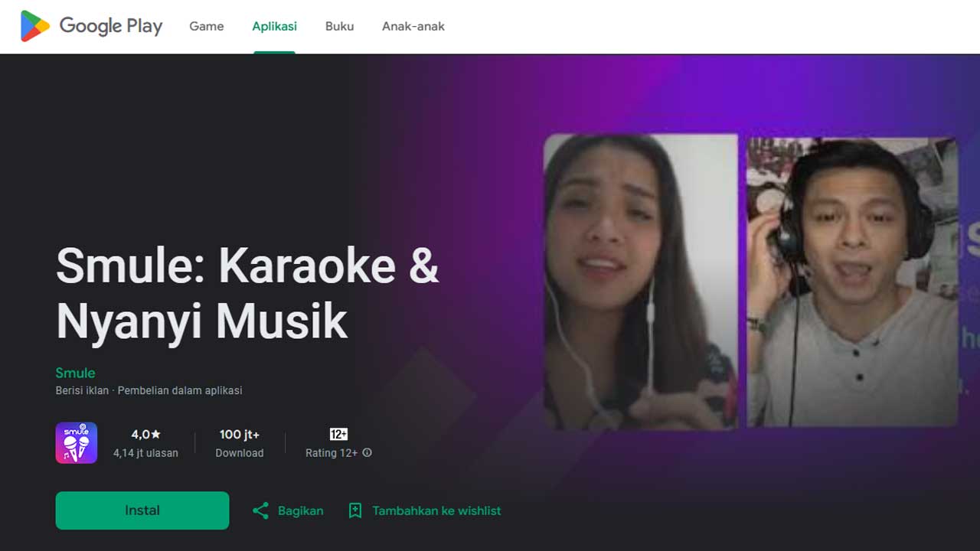
Task: Click the Google Play logo
Action: [91, 26]
